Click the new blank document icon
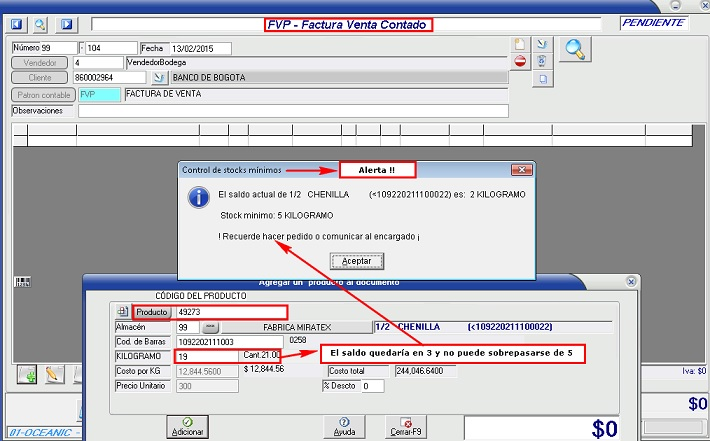 (519, 44)
